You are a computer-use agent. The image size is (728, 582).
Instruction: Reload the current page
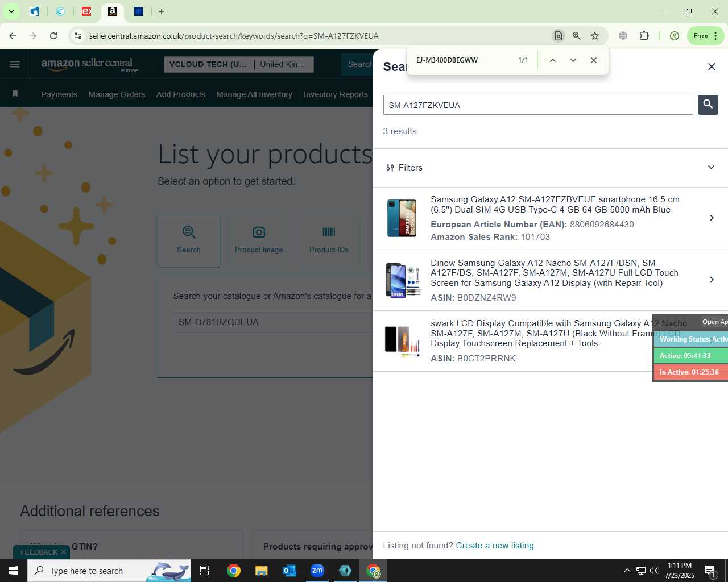tap(53, 36)
